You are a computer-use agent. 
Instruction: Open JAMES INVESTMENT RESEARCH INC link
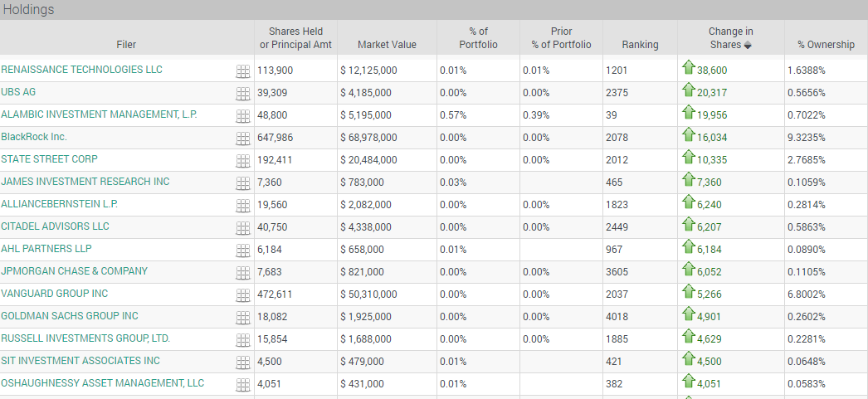pos(85,182)
